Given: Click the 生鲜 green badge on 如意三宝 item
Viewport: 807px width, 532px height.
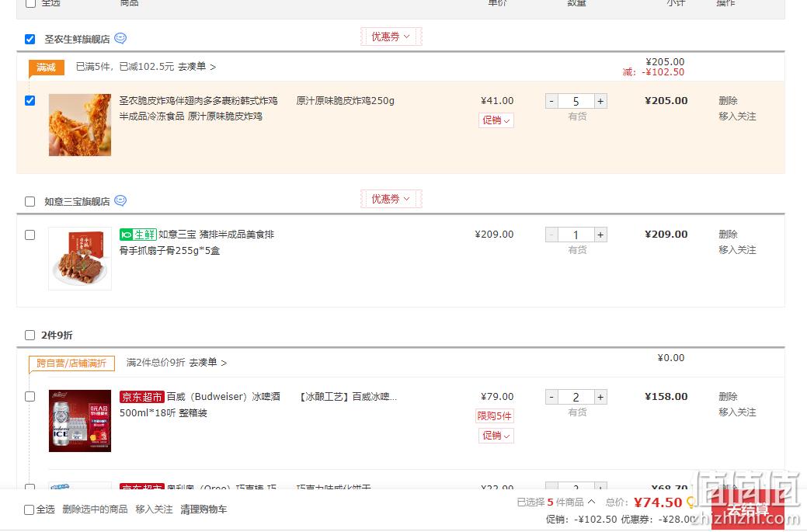Looking at the screenshot, I should pos(138,235).
